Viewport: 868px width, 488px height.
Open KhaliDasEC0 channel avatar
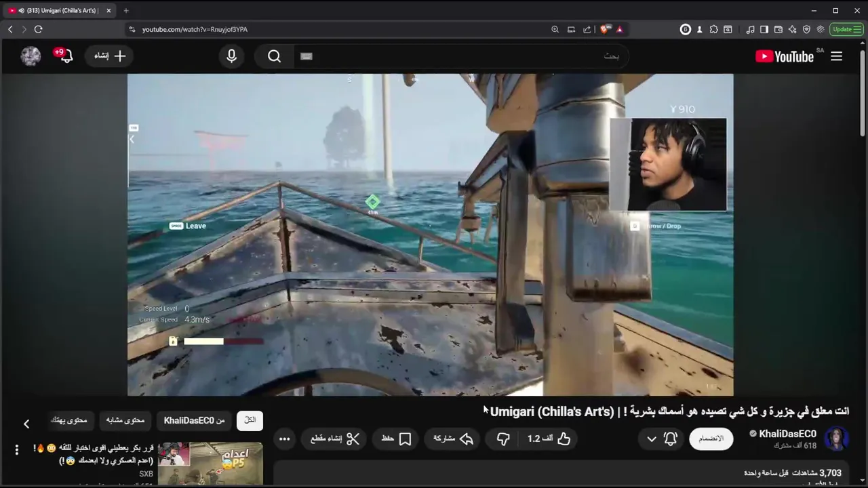[x=836, y=439]
